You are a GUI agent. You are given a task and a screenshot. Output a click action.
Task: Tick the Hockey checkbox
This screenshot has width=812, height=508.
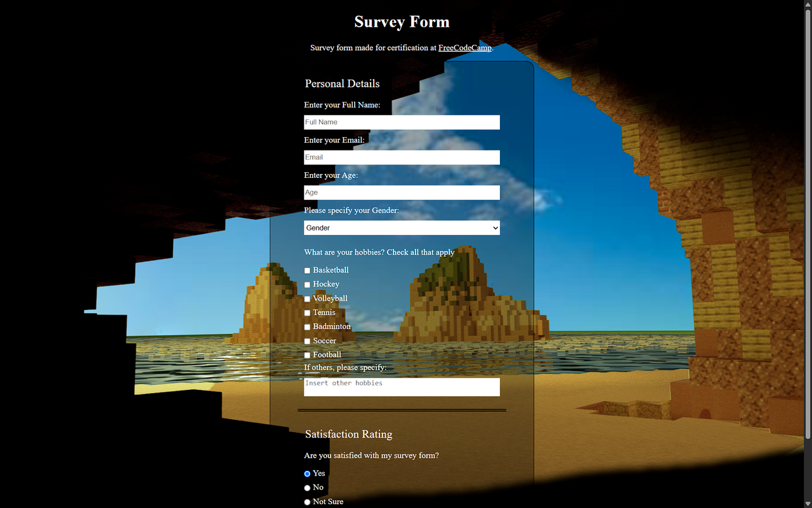tap(307, 284)
